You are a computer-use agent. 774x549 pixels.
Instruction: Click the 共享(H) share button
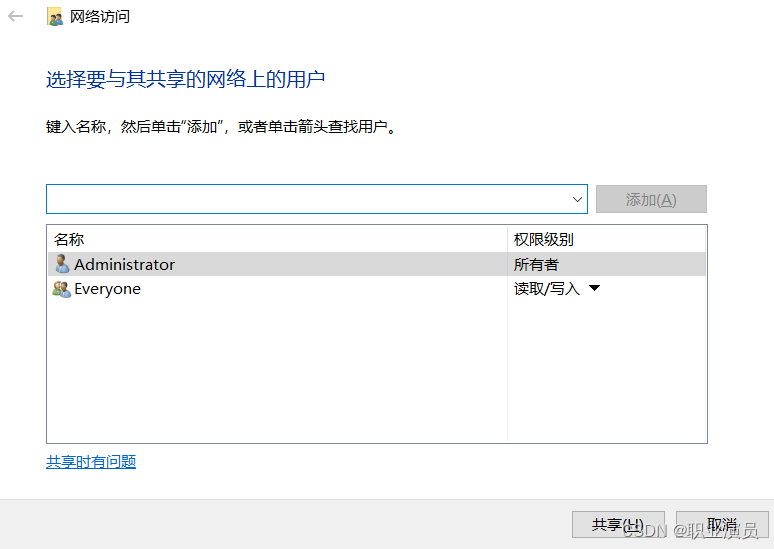[x=618, y=524]
